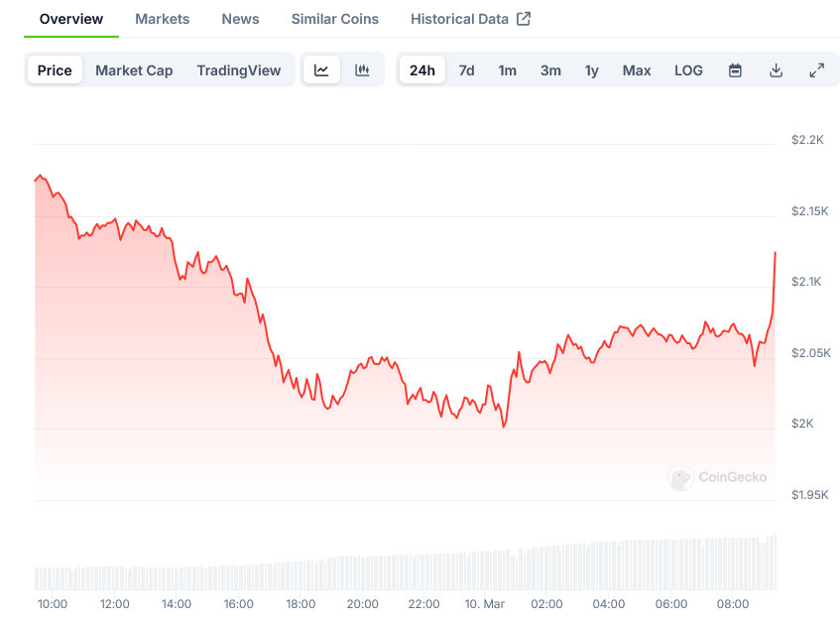Switch to the Markets tab

(x=162, y=18)
